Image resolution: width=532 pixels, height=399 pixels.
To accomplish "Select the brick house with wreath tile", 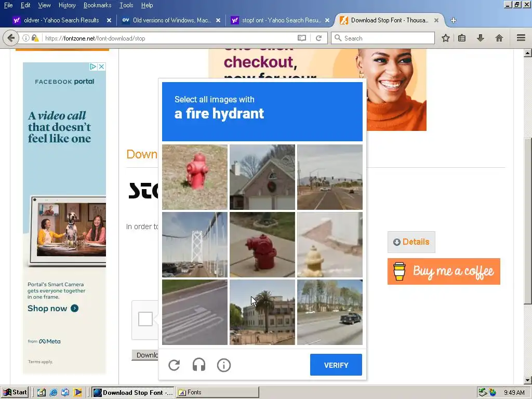I will click(x=262, y=177).
